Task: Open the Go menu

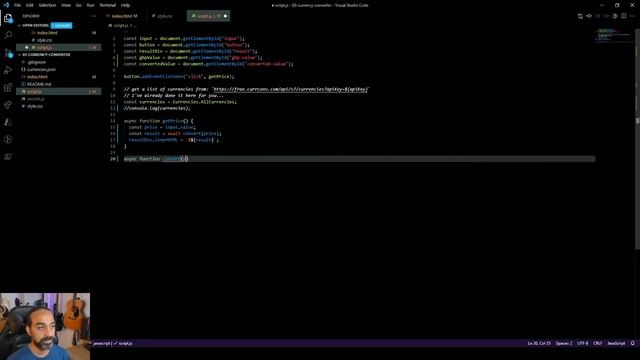Action: pos(78,5)
